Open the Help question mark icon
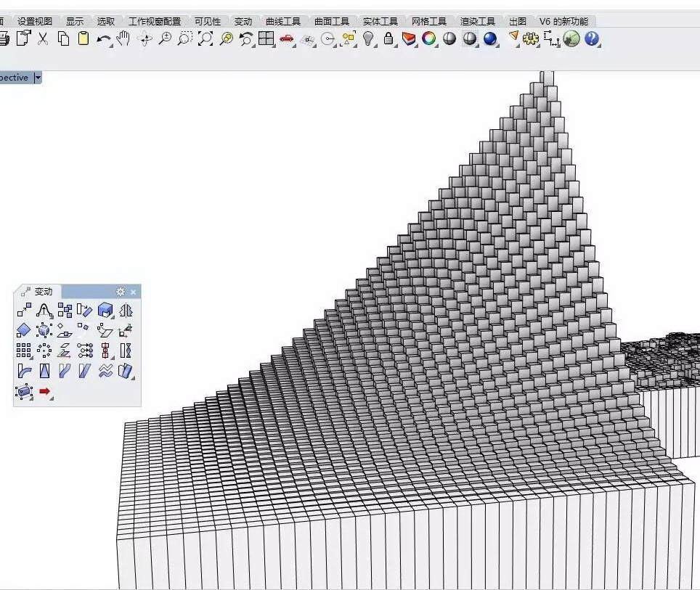This screenshot has height=590, width=700. tap(592, 38)
